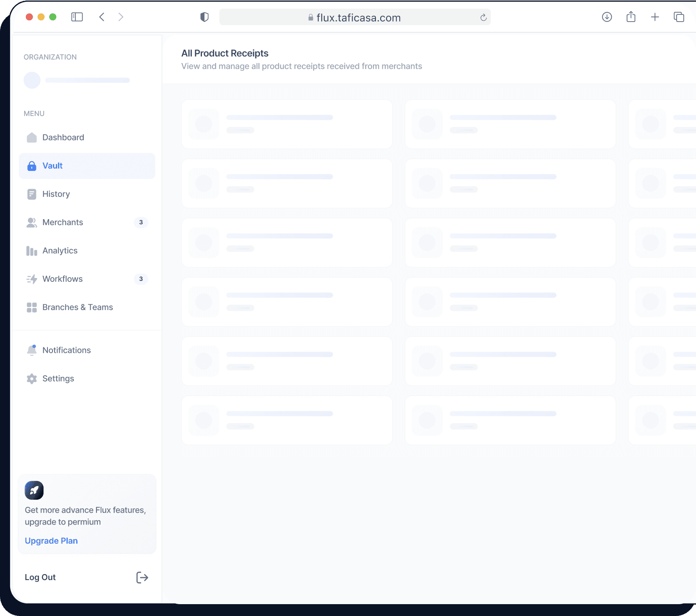The image size is (696, 616).
Task: Reload the page with refresh icon
Action: 483,17
